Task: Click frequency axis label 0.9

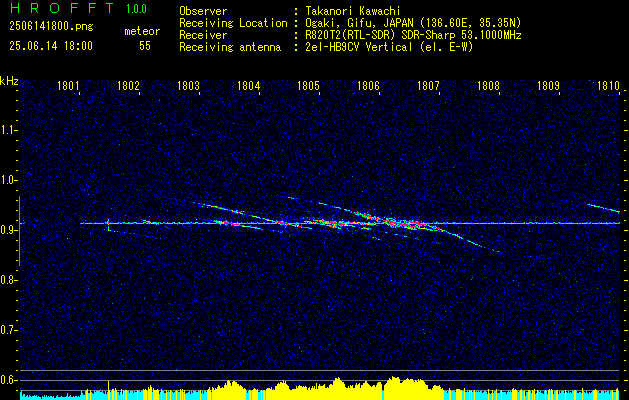Action: pos(9,230)
